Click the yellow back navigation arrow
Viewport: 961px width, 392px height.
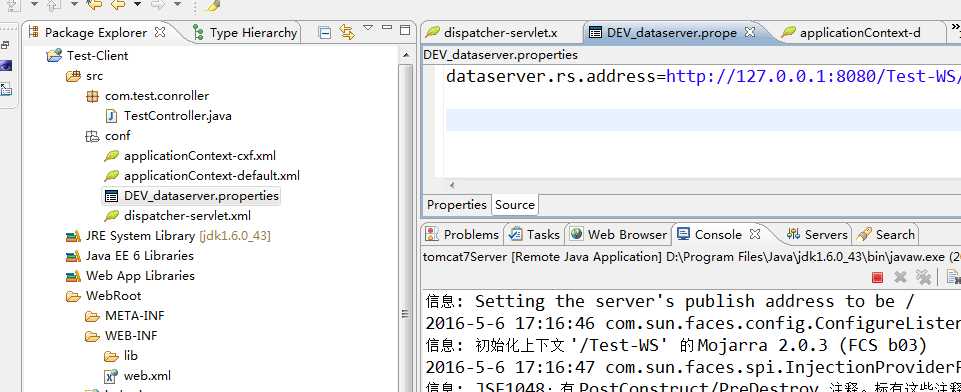pos(118,5)
